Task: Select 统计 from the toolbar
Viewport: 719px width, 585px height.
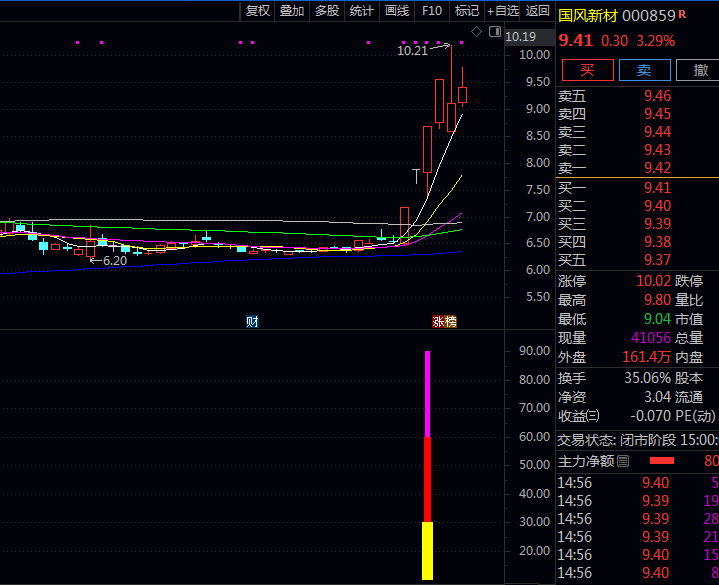Action: point(361,11)
